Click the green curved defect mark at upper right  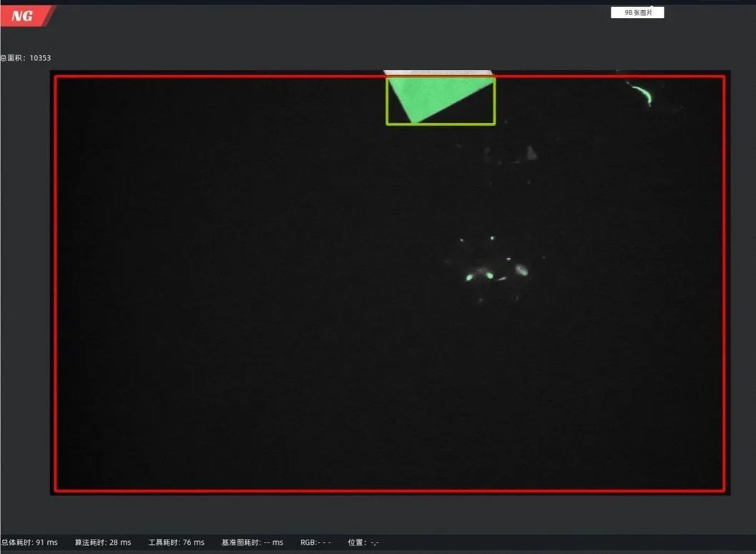click(x=643, y=94)
